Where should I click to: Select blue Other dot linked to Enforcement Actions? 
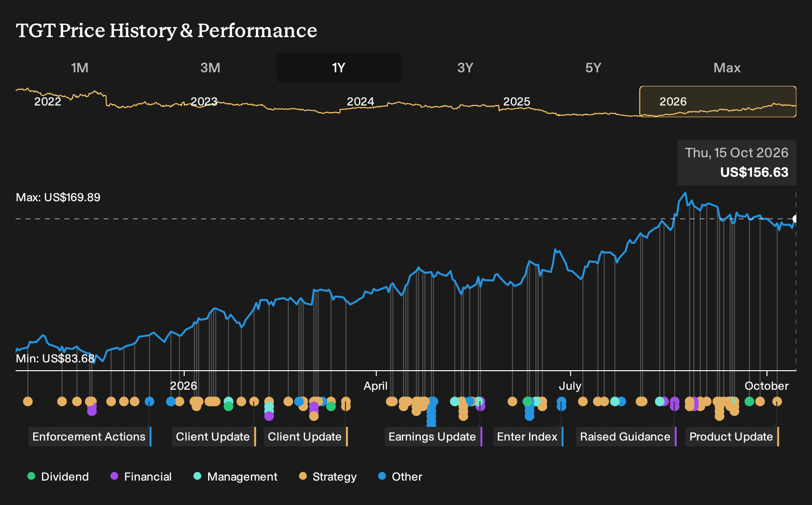click(x=150, y=401)
